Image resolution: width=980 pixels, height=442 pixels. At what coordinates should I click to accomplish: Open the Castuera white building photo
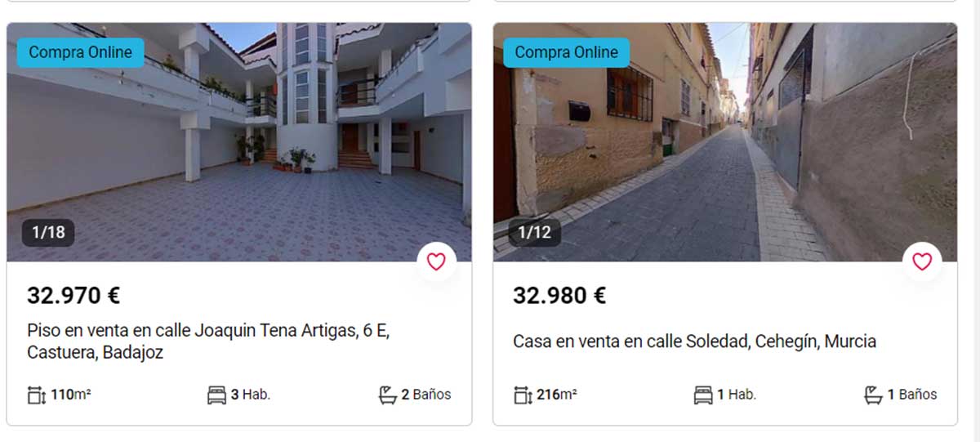239,142
